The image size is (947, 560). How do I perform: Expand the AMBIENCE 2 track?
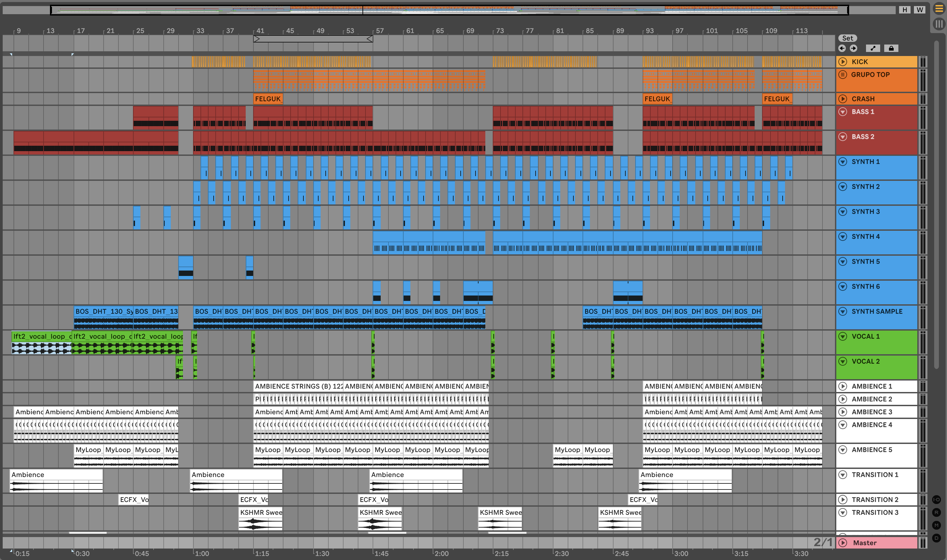tap(842, 399)
